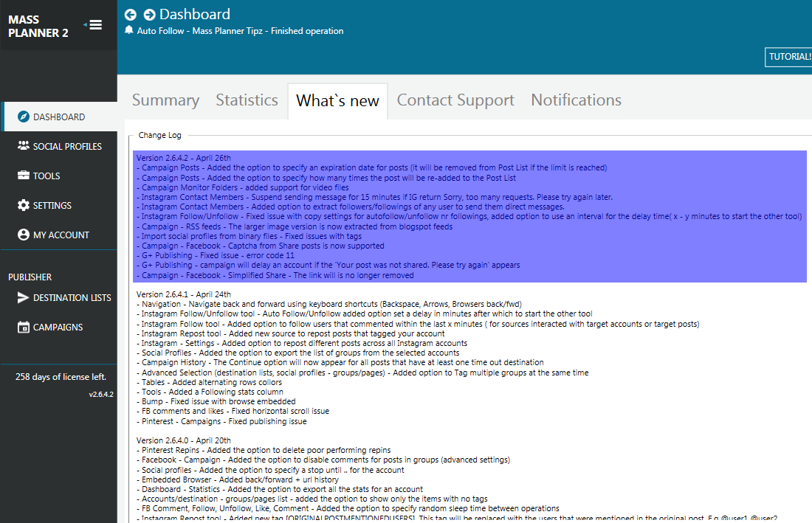Switch to the Summary tab

coord(165,100)
